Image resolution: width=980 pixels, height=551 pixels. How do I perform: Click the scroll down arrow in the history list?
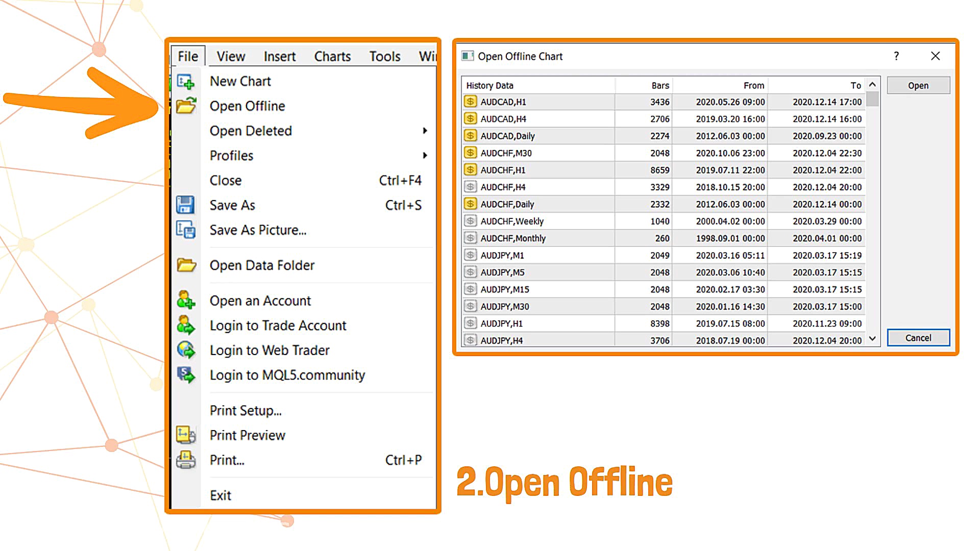(x=872, y=339)
